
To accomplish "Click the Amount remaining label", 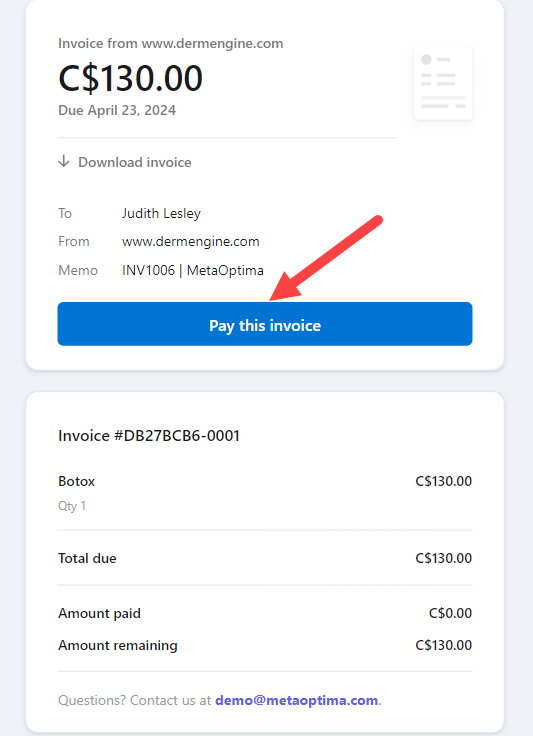I will (118, 645).
